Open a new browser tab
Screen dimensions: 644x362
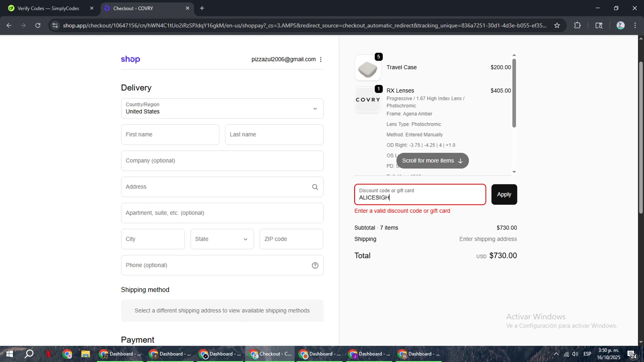coord(202,8)
